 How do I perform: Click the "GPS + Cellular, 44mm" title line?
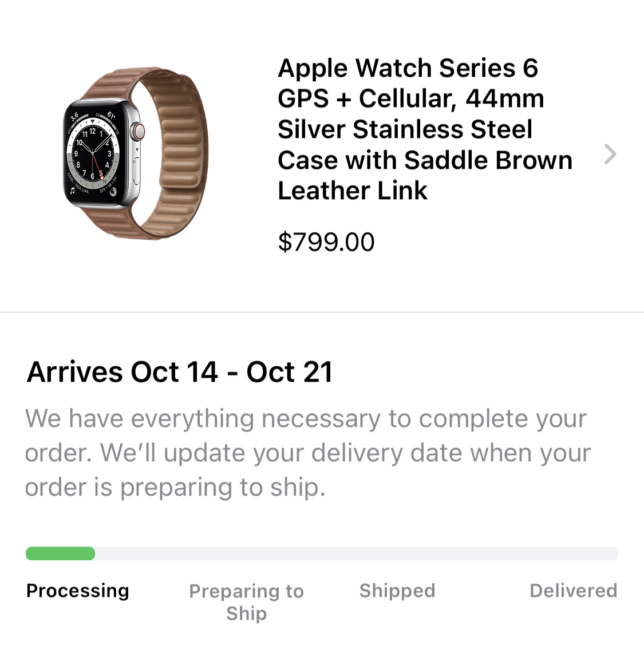click(410, 99)
